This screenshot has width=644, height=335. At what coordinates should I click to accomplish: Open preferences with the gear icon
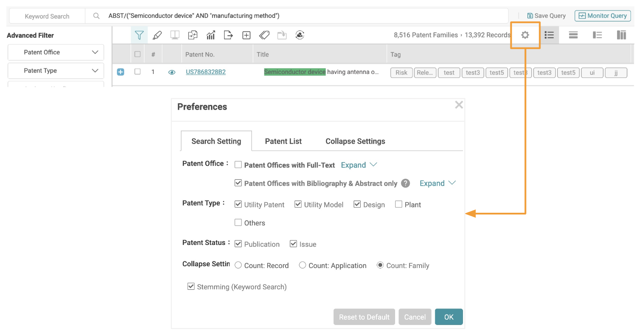click(525, 35)
